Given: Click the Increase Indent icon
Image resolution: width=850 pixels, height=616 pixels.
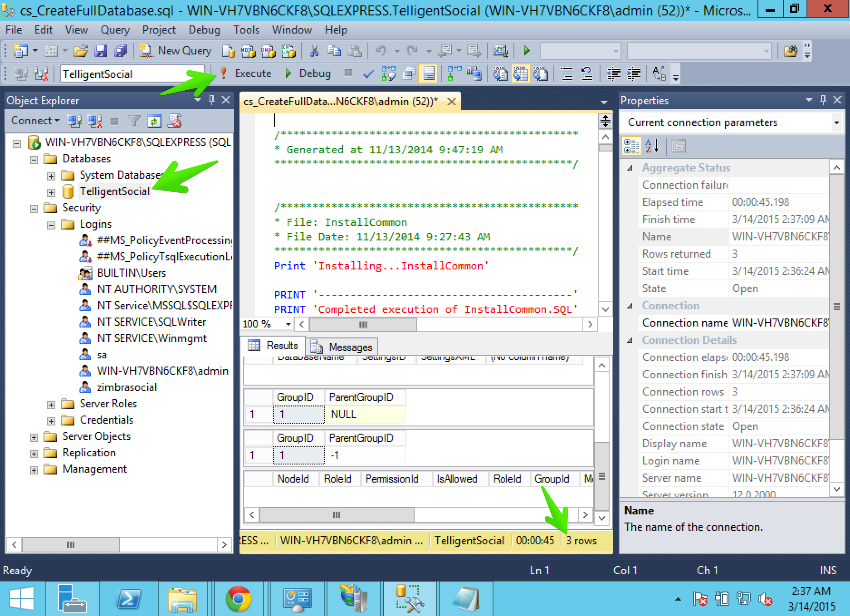Looking at the screenshot, I should (634, 73).
